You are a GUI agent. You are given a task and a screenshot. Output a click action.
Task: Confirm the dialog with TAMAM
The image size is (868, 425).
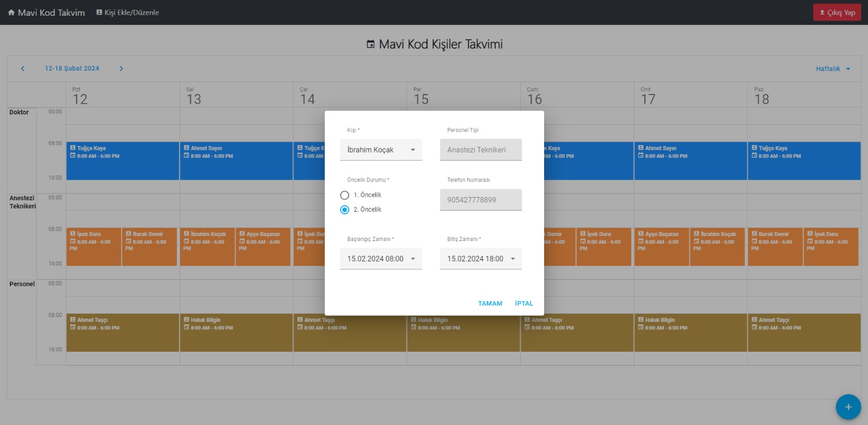[x=490, y=303]
